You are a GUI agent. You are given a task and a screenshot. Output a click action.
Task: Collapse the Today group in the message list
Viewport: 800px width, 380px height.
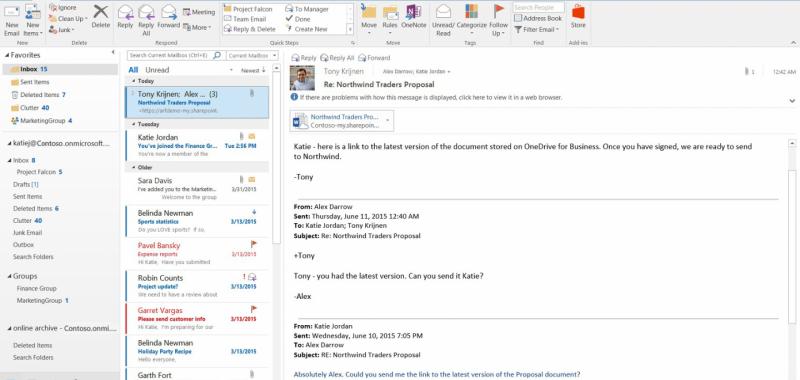(x=134, y=81)
